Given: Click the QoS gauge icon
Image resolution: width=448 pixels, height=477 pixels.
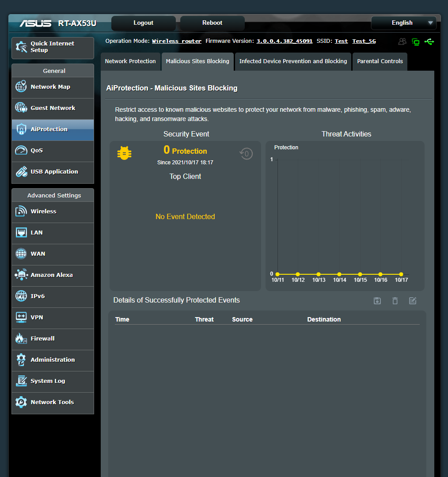Looking at the screenshot, I should pos(21,150).
